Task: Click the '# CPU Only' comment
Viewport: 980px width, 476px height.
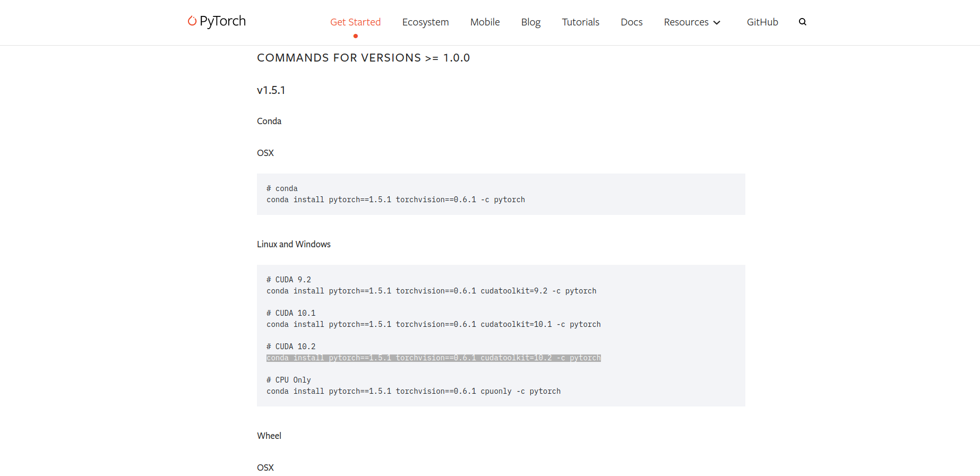Action: [289, 380]
